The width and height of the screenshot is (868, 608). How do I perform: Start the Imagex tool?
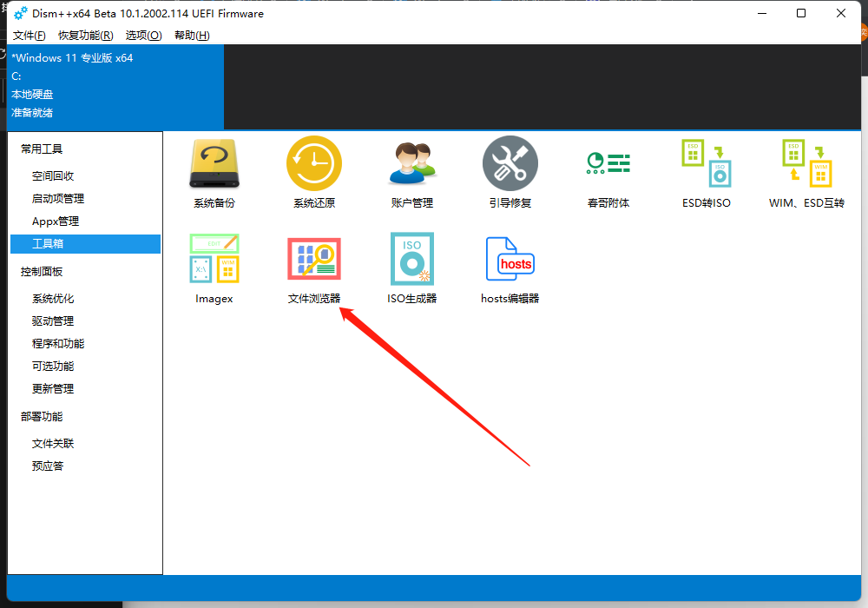point(214,267)
